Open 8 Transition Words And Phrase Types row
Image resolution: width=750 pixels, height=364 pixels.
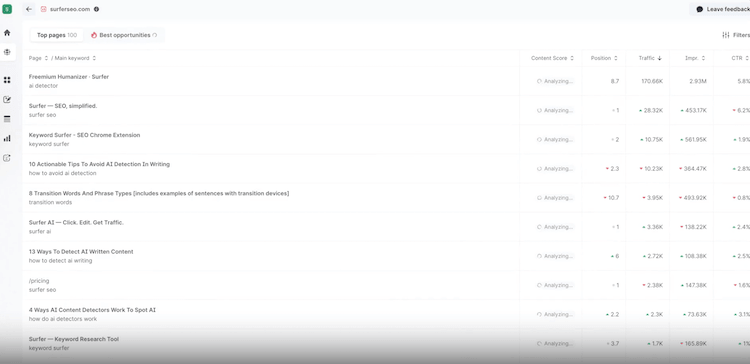[x=159, y=193]
